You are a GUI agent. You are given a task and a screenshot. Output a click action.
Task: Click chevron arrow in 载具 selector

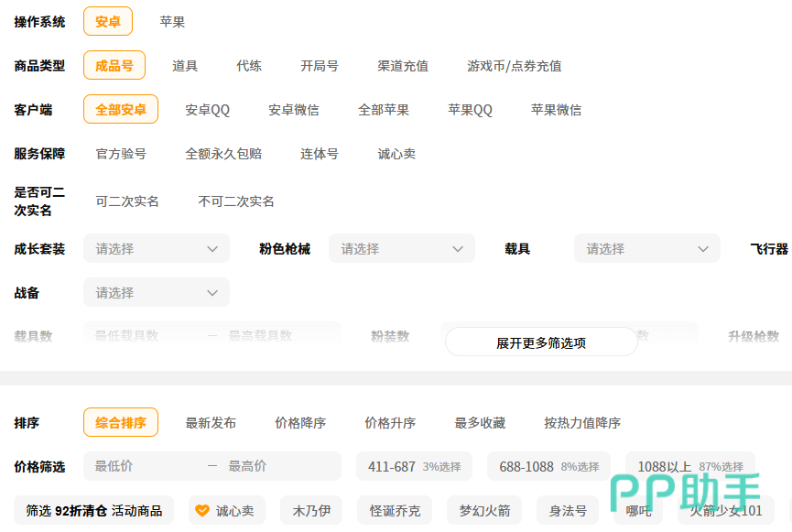(x=703, y=249)
